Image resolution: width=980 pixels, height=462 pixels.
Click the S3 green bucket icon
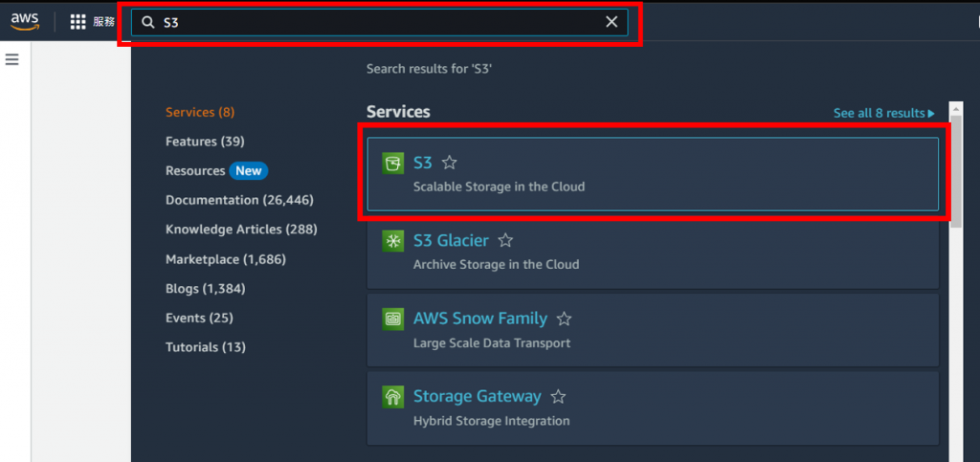coord(391,164)
